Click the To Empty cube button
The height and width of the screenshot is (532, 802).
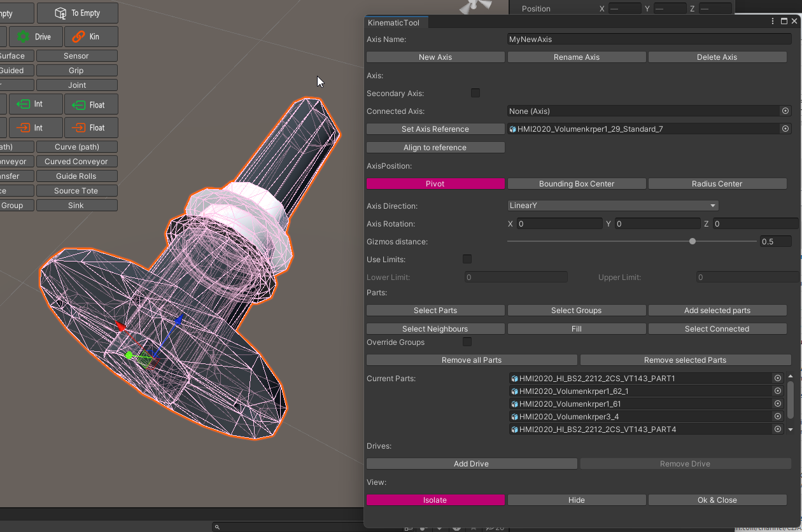77,13
